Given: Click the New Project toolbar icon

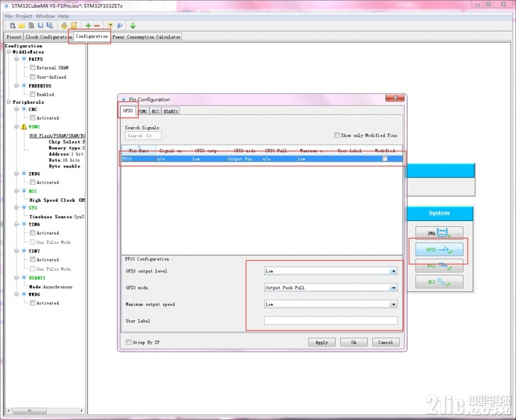Looking at the screenshot, I should pyautogui.click(x=12, y=26).
